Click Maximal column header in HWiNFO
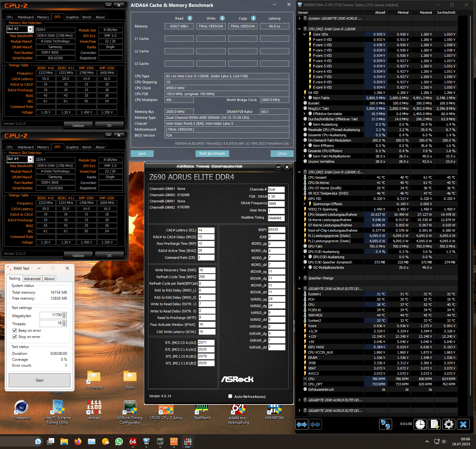The image size is (476, 449). click(426, 12)
